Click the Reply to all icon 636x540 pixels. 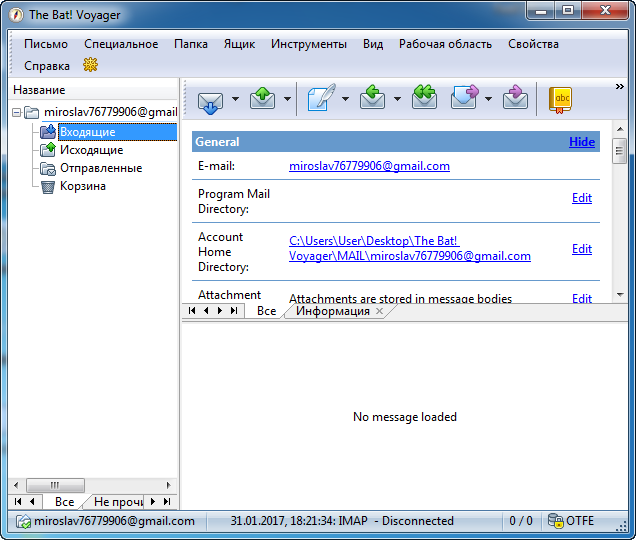point(424,97)
